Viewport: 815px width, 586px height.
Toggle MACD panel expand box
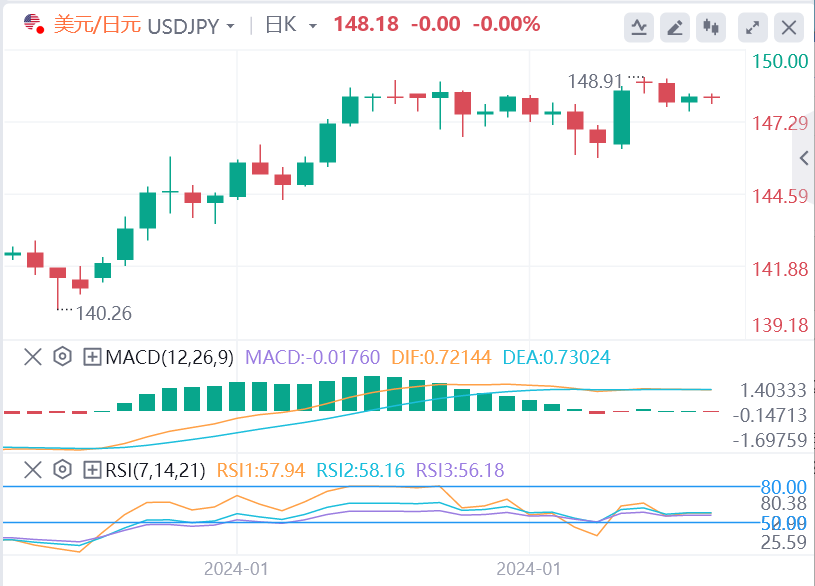coord(92,357)
